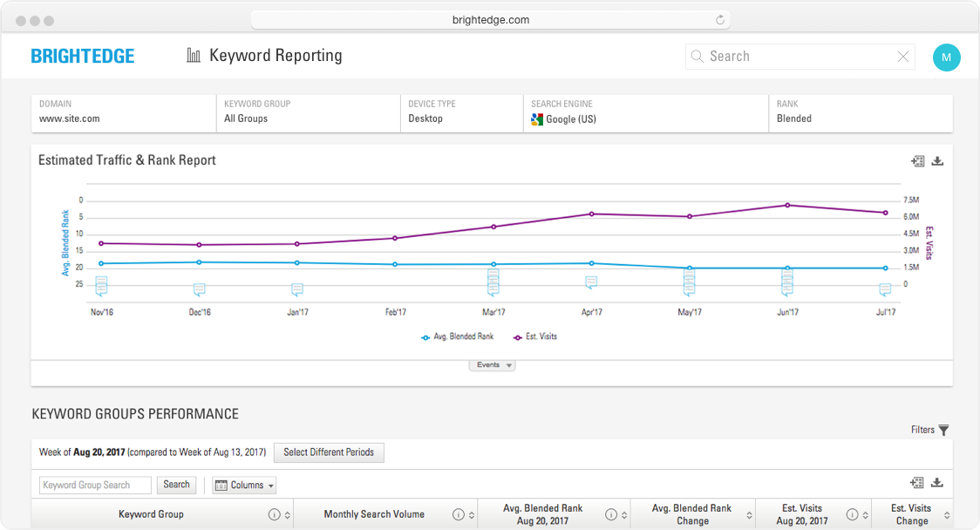Click the info icon beside Keyword Group

(274, 515)
